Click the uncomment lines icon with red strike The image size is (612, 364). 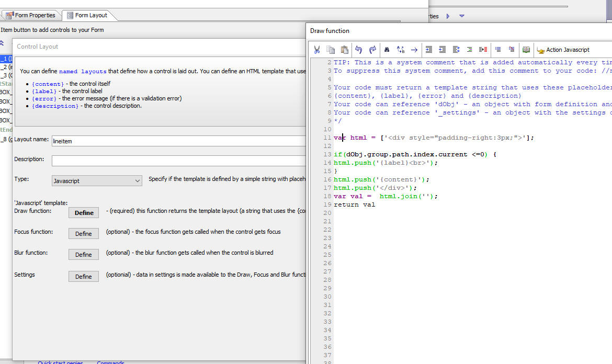pyautogui.click(x=512, y=50)
